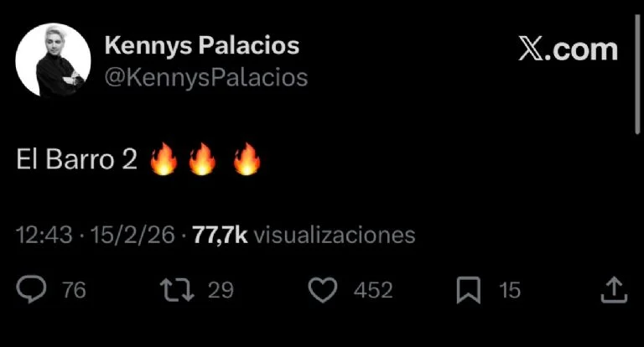
Task: Bookmark the post with bookmark icon
Action: click(469, 290)
